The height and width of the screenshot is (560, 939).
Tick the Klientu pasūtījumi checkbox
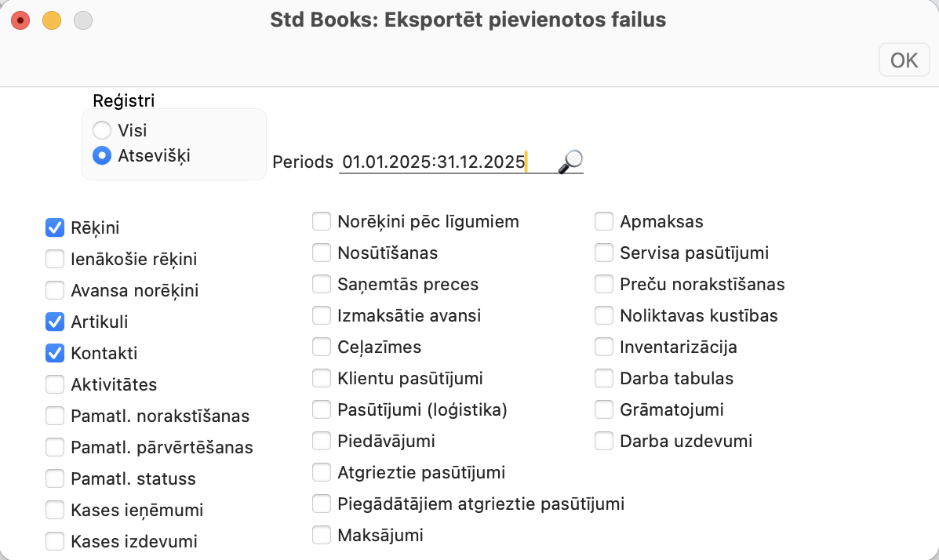tap(322, 378)
